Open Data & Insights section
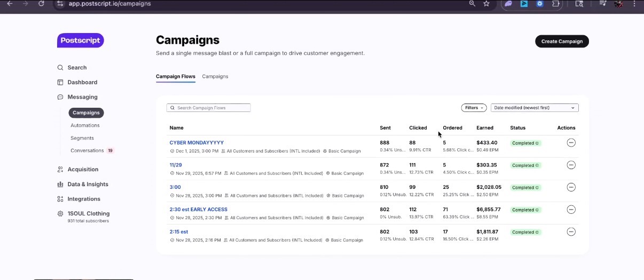Viewport: 644px width, 280px height. click(88, 184)
